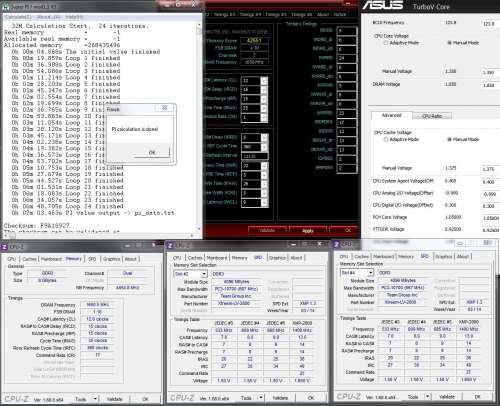Screen dimensions: 500x406
Task: Expand the Precharge (tRP) dropdown
Action: coord(264,99)
